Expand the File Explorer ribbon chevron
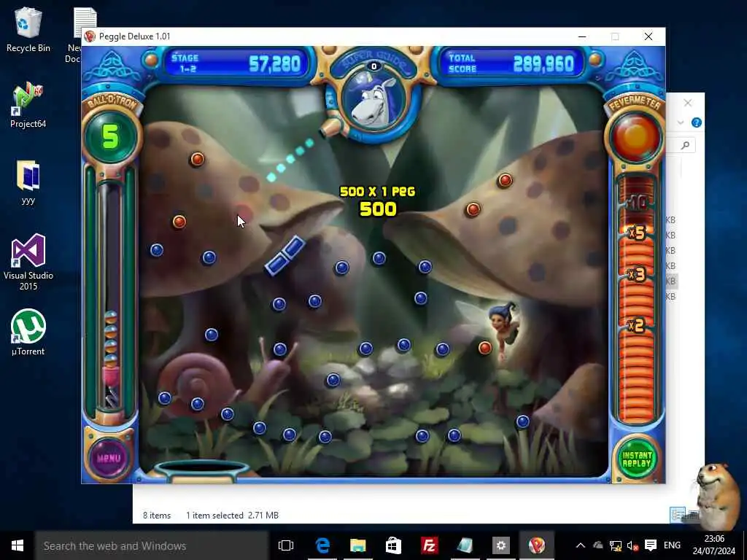The height and width of the screenshot is (560, 747). point(681,122)
